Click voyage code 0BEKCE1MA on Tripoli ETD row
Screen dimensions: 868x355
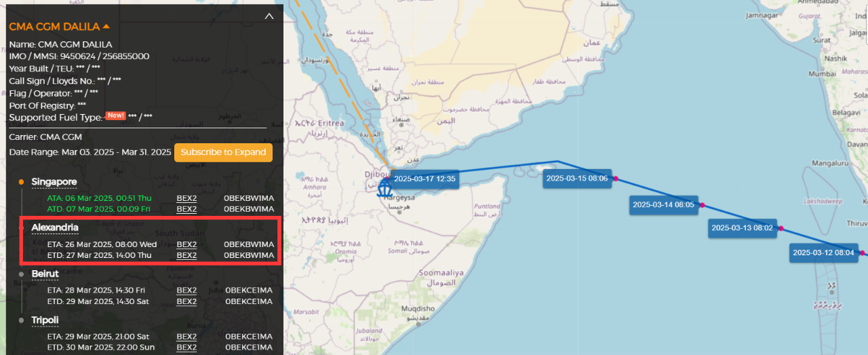249,348
